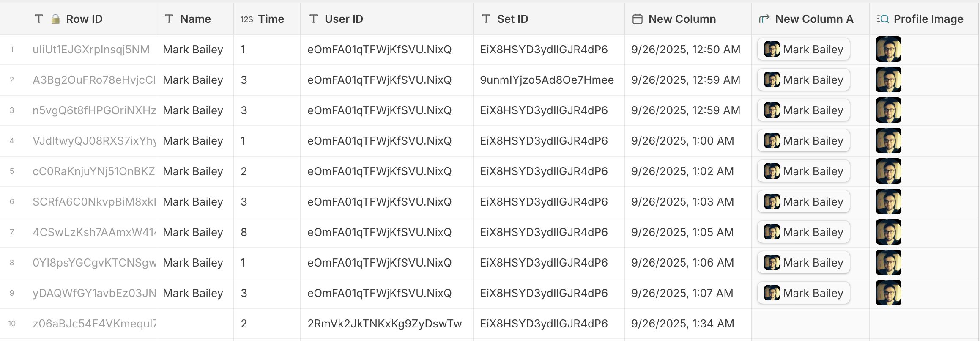
Task: Select the profile image thumbnail in row 3
Action: tap(888, 110)
